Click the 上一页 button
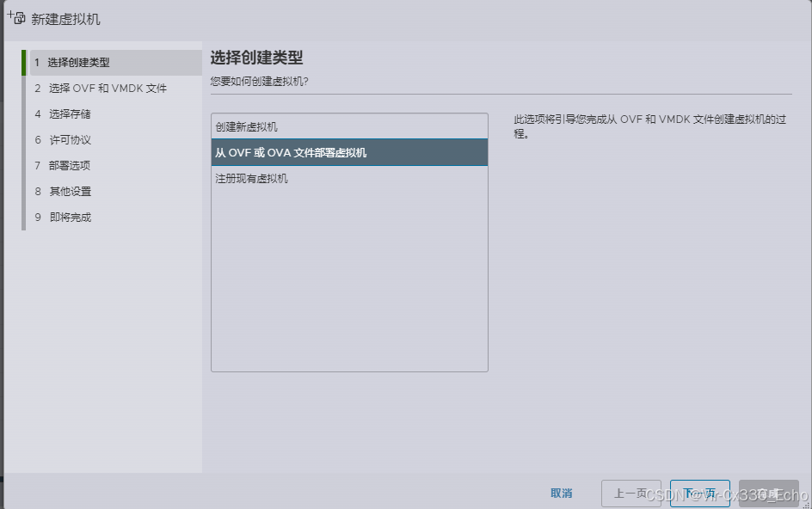 point(631,494)
